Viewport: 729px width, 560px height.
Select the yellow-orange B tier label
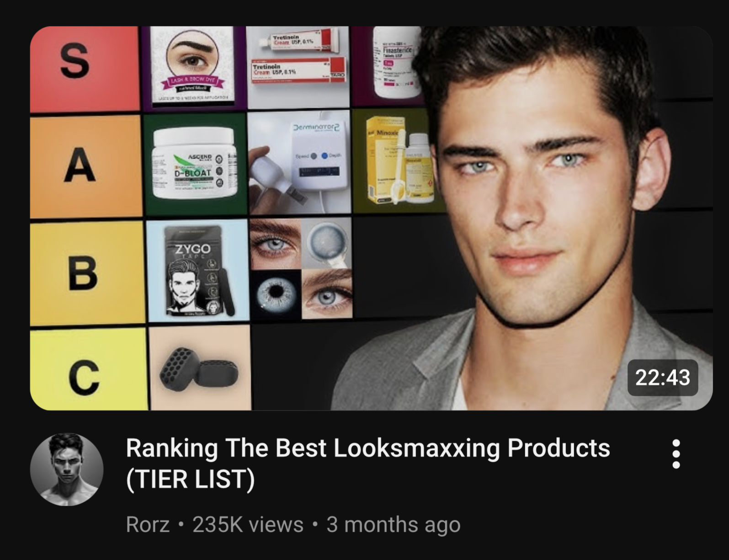click(87, 273)
